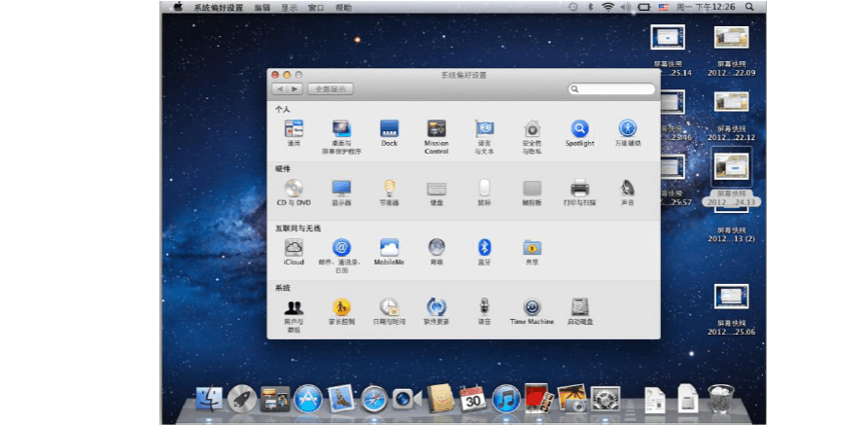
Task: Open Trackpad (触控板) preferences
Action: (532, 189)
